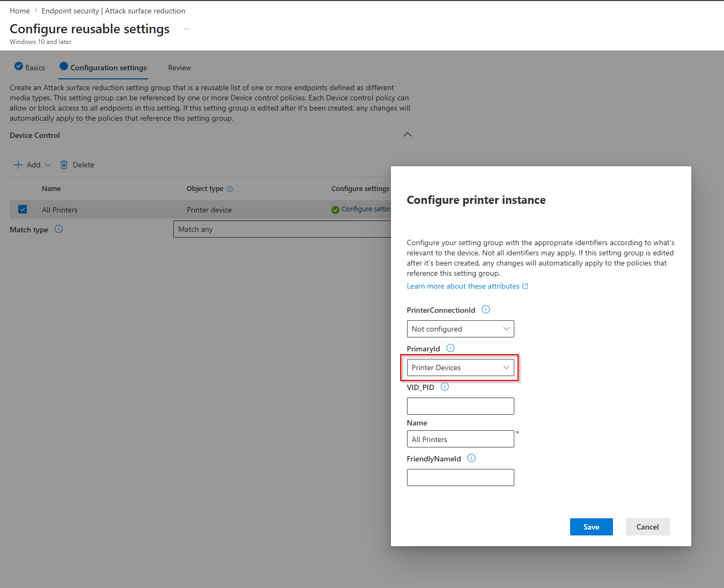Click the VID_PID info icon

pyautogui.click(x=445, y=387)
